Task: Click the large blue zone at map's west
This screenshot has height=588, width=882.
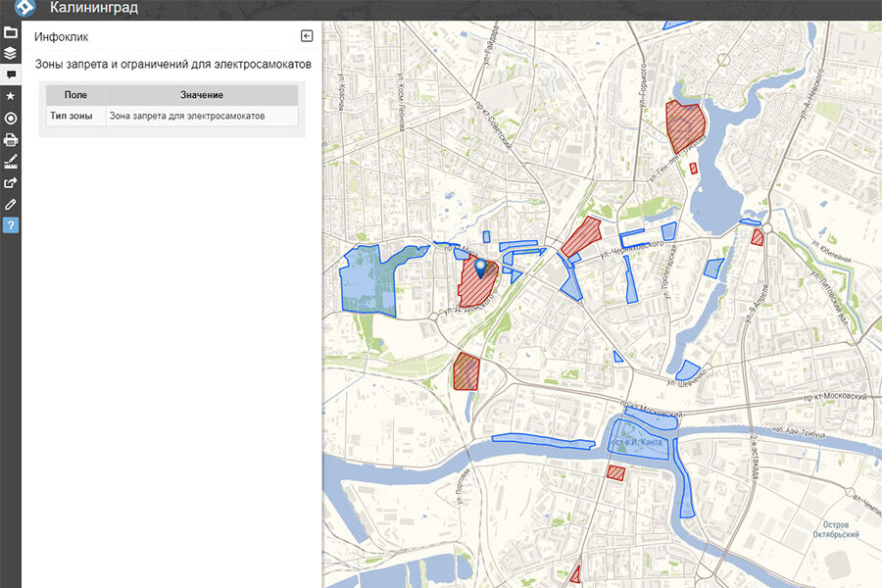Action: click(x=368, y=283)
